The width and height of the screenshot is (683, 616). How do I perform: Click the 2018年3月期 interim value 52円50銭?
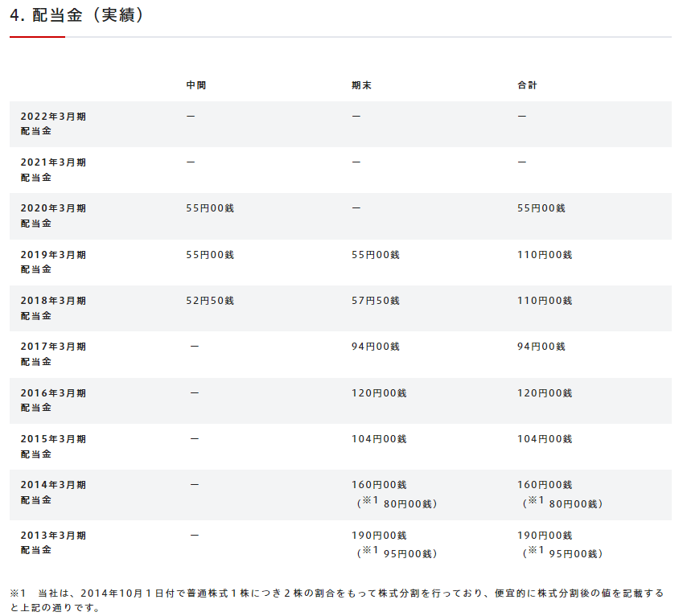[x=210, y=301]
